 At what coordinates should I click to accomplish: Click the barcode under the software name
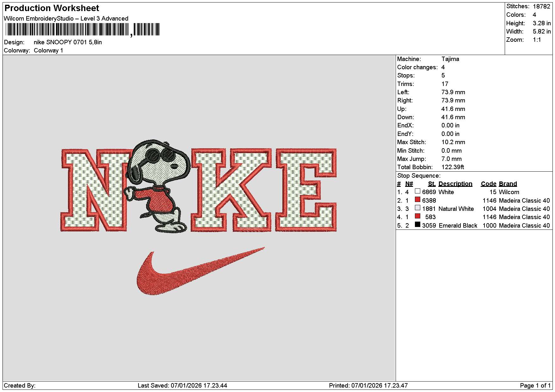[82, 30]
